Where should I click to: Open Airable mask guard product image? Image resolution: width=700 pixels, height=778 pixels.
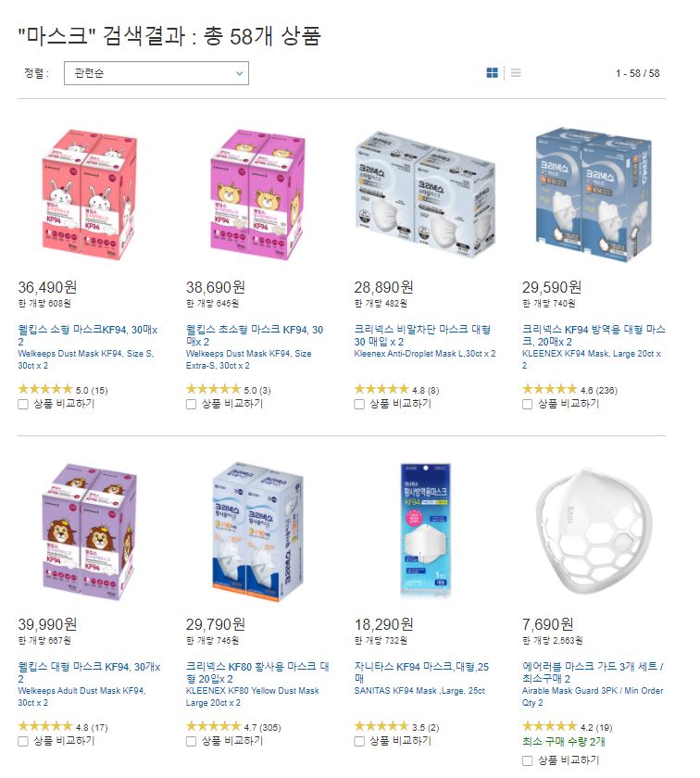(x=594, y=532)
